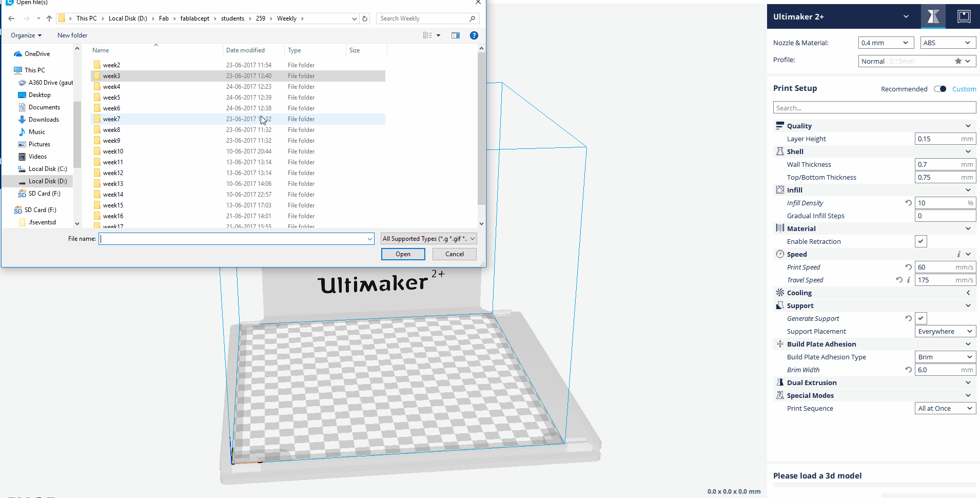This screenshot has height=498, width=980.
Task: Navigate to 'Fab' in the address path
Action: 164,18
